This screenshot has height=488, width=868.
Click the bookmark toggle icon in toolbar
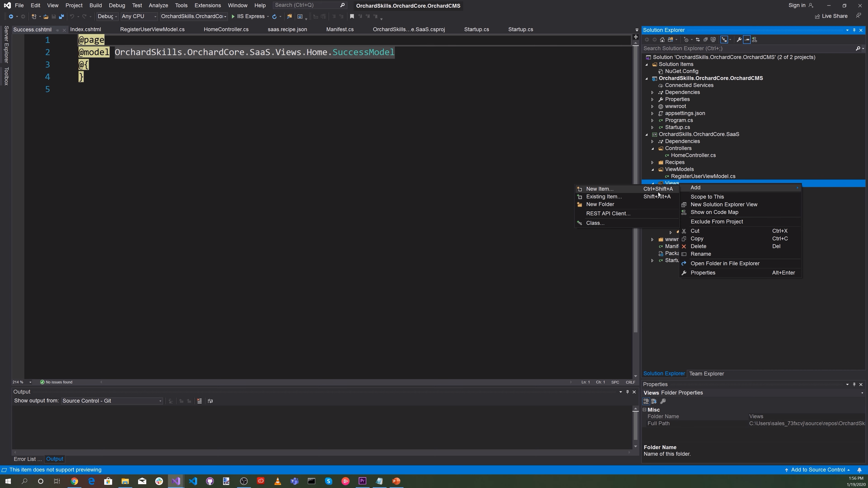[x=352, y=16]
